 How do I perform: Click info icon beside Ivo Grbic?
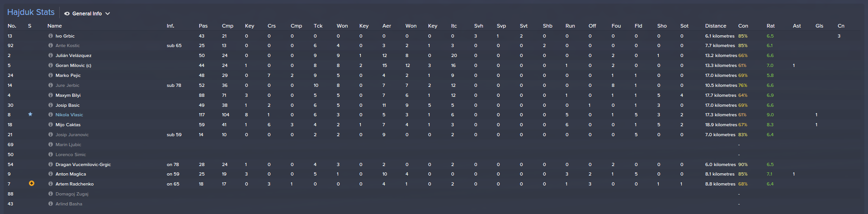pyautogui.click(x=51, y=36)
